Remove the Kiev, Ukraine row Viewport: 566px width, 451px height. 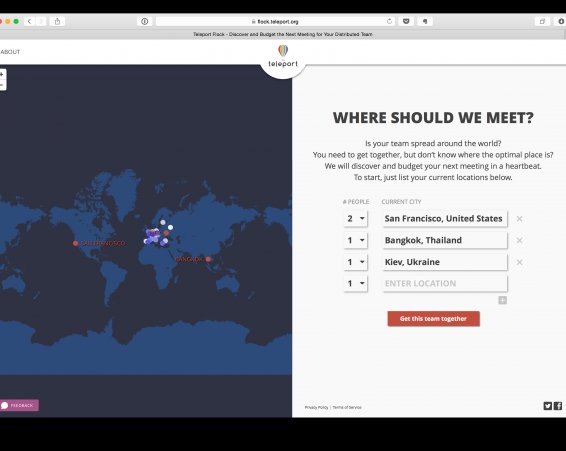pyautogui.click(x=519, y=262)
